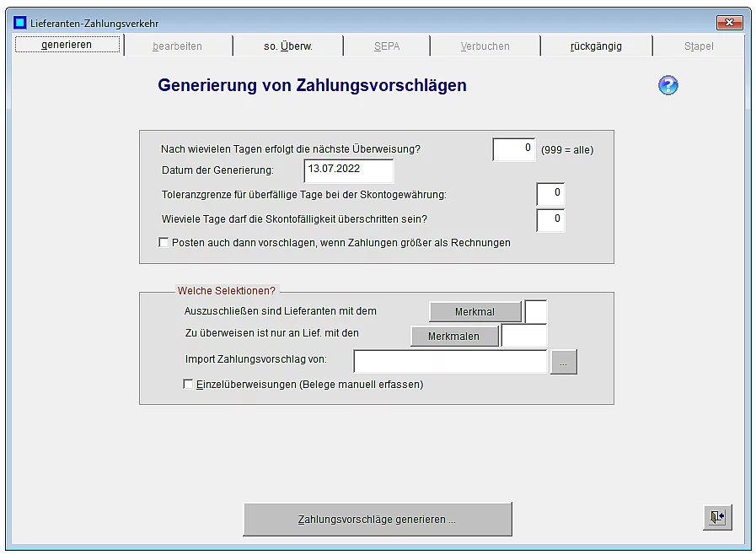The height and width of the screenshot is (555, 756).
Task: Open file browser with the '...' button
Action: pos(564,362)
